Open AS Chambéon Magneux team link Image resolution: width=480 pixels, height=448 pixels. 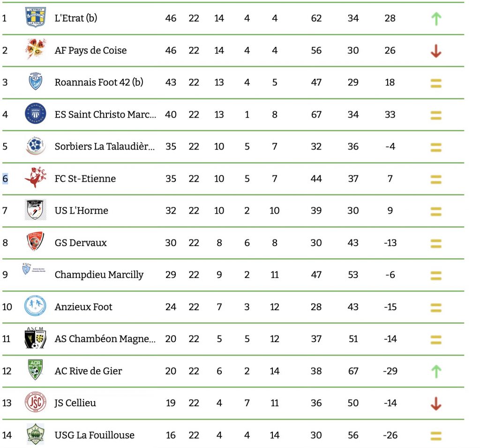(105, 339)
